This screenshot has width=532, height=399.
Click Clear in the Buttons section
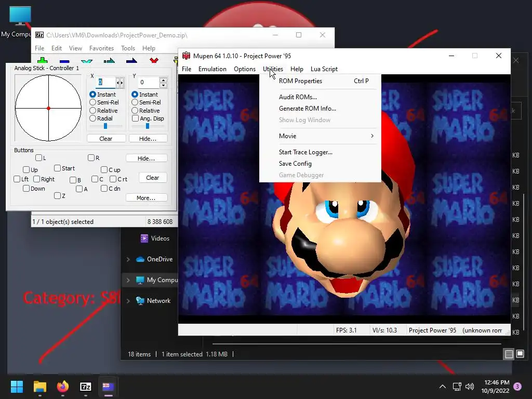pos(153,178)
